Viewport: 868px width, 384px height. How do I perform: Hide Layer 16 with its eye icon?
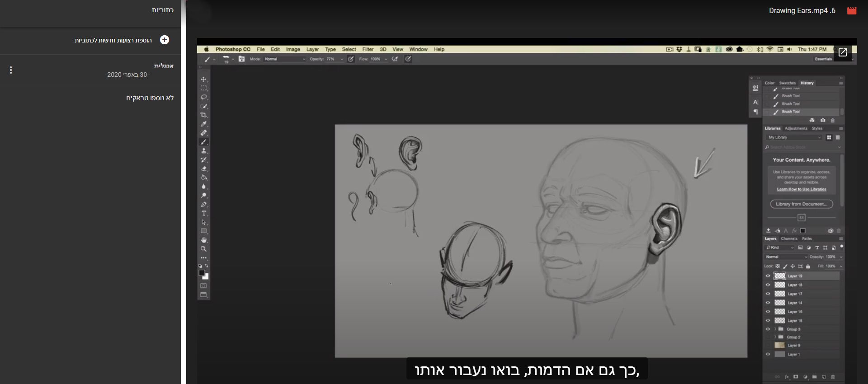click(768, 312)
